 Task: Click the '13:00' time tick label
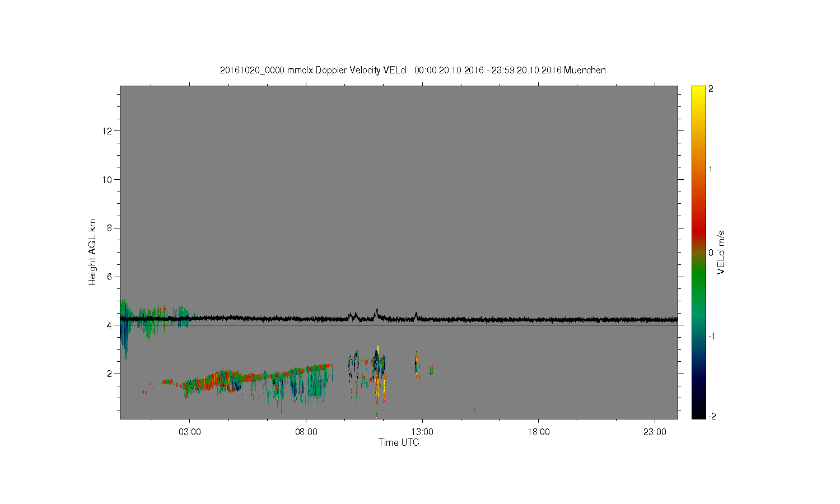[x=422, y=432]
